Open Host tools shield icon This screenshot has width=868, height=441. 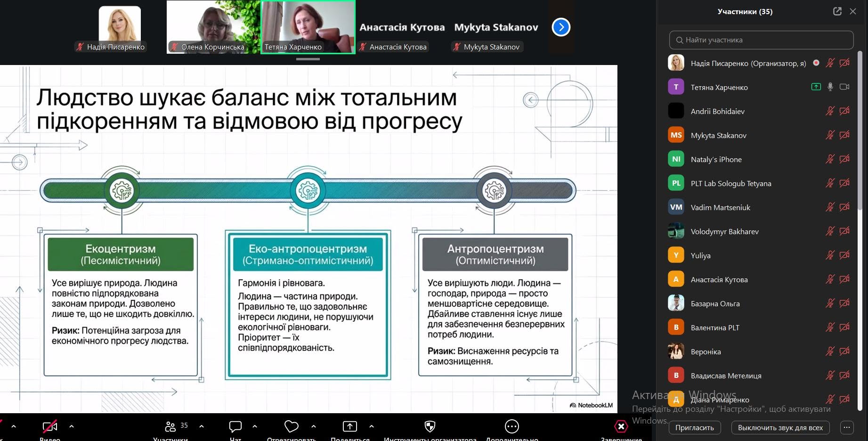(x=430, y=426)
